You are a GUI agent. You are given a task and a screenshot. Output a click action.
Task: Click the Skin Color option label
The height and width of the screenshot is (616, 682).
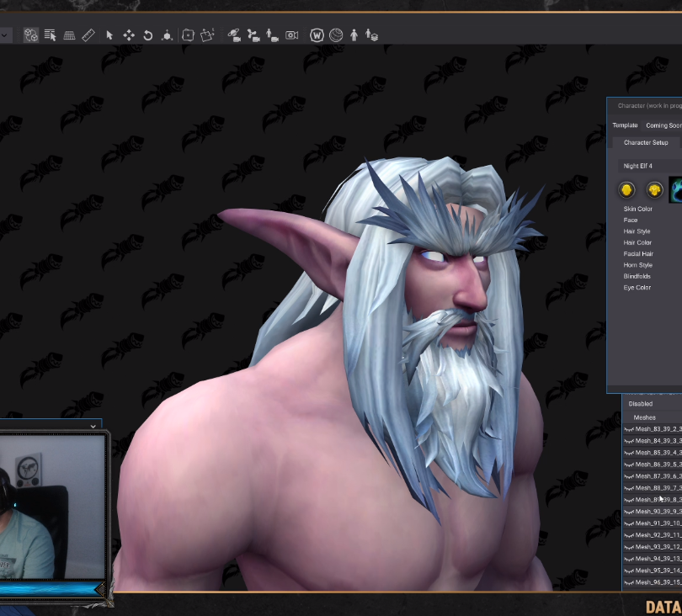(x=637, y=209)
